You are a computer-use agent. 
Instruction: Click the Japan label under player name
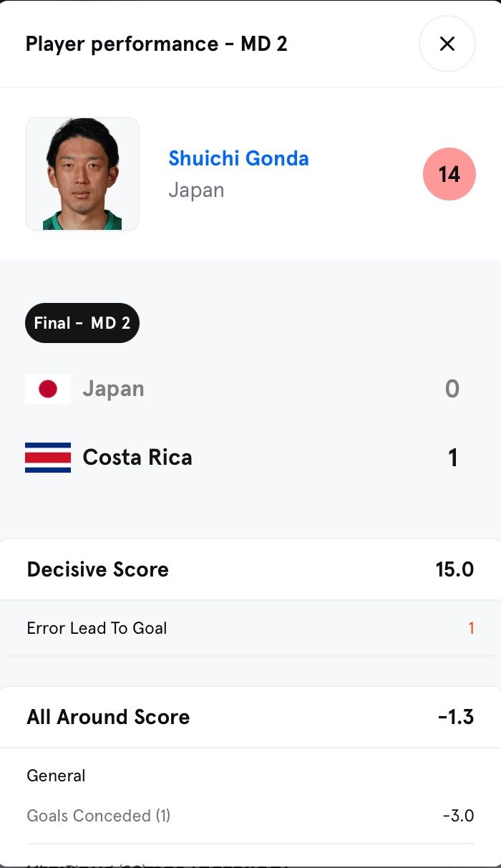(x=196, y=191)
